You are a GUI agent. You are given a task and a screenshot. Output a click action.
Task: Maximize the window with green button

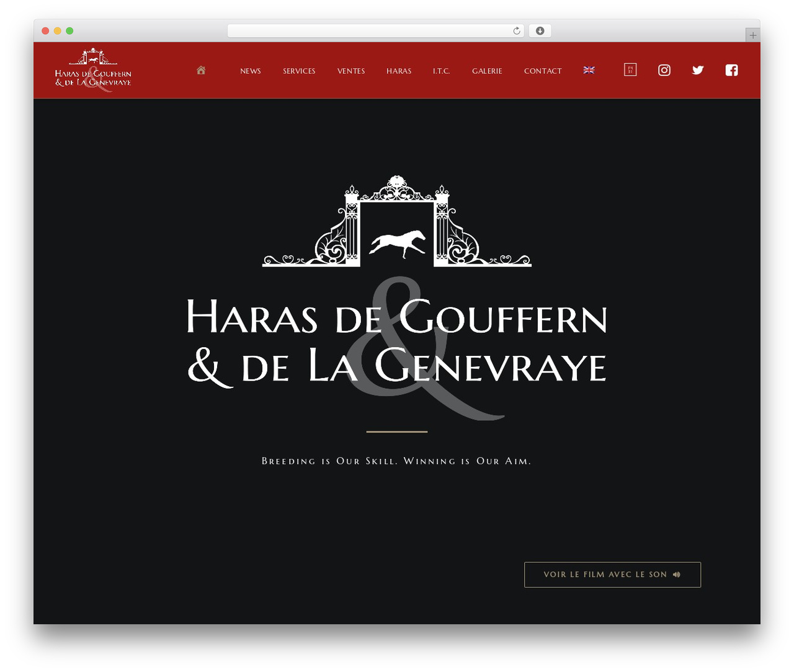pyautogui.click(x=69, y=31)
